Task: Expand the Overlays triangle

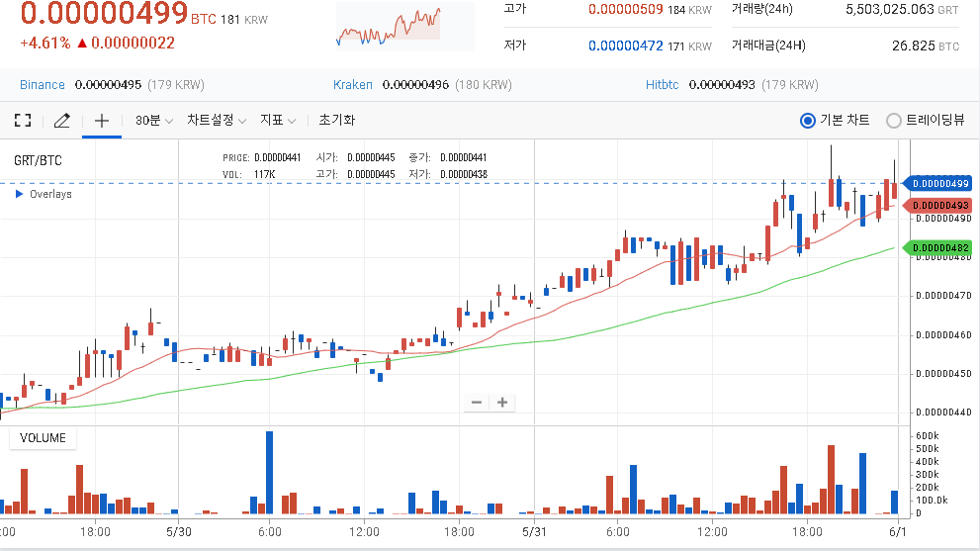Action: tap(20, 195)
